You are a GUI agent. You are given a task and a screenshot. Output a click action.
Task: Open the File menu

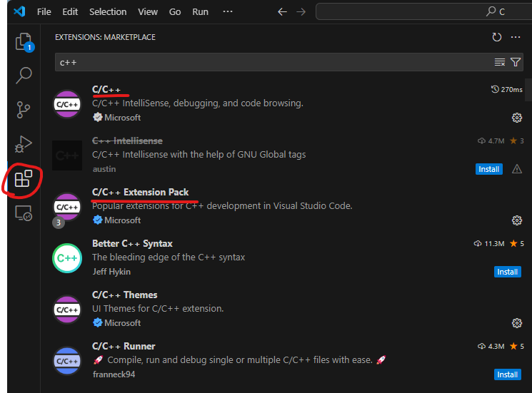coord(44,12)
